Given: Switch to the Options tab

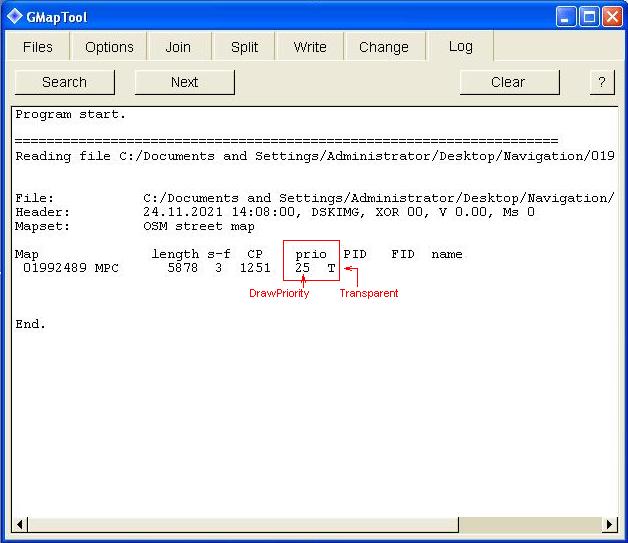Looking at the screenshot, I should (x=109, y=47).
